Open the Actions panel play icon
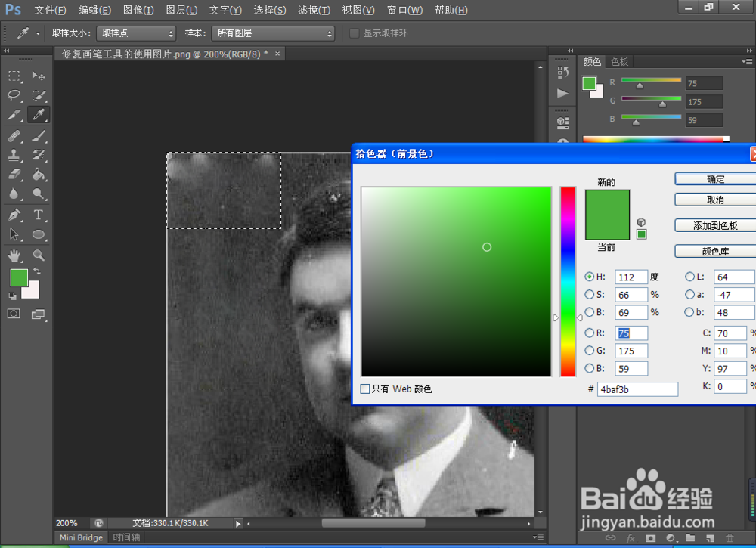 pyautogui.click(x=562, y=94)
